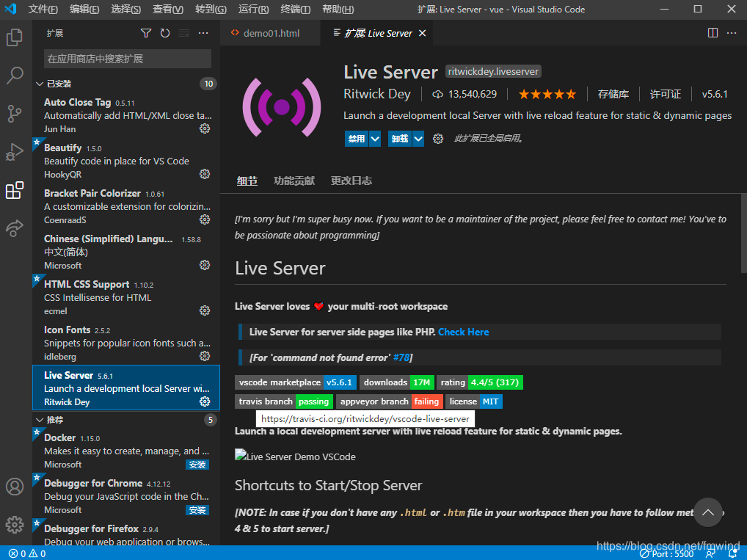
Task: Open HTML CSS Support manage gear
Action: [205, 310]
